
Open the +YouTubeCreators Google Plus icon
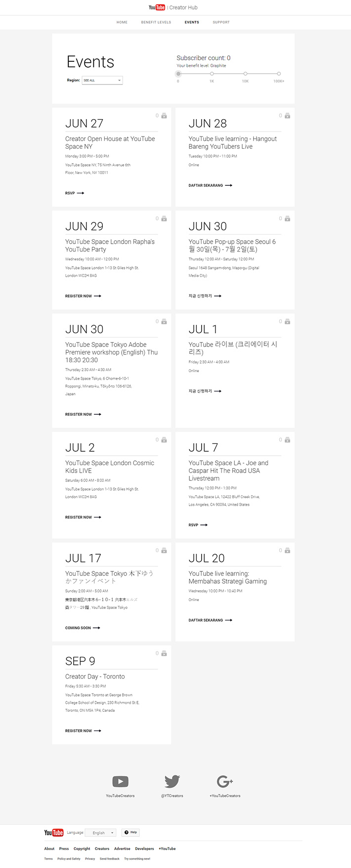225,781
